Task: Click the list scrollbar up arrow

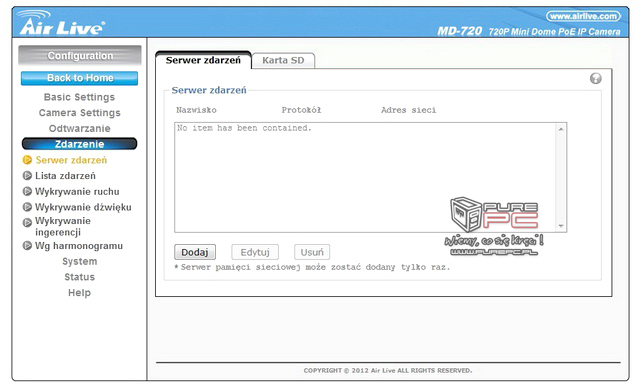Action: point(561,129)
